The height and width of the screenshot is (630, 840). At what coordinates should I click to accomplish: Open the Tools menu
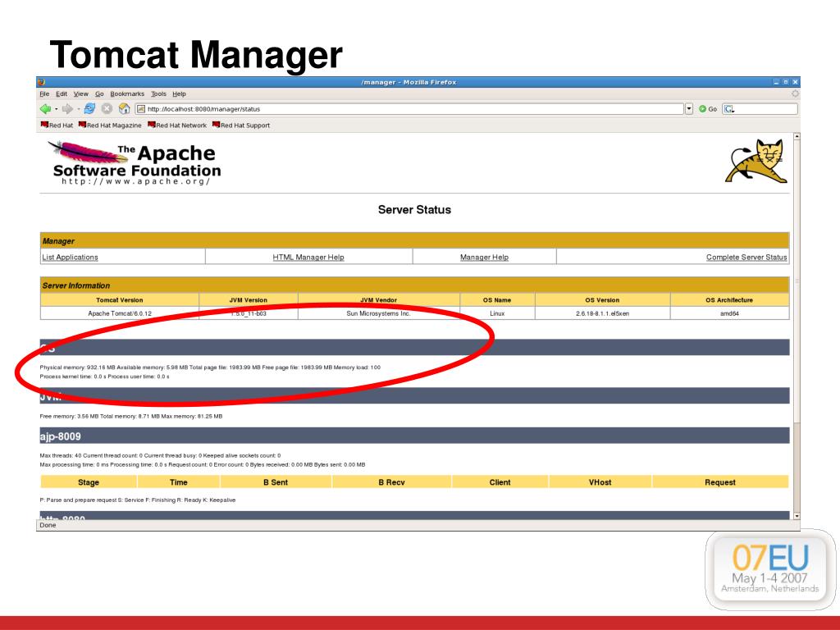(158, 94)
